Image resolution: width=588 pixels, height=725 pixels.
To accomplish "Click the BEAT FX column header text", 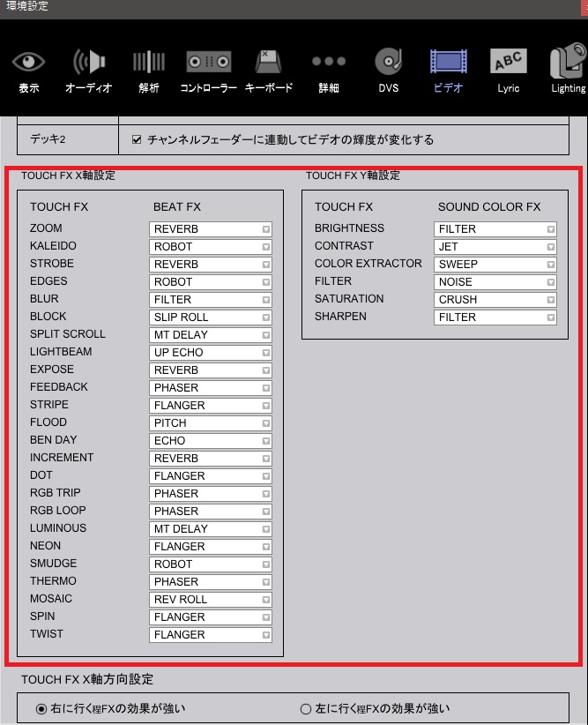I will click(177, 206).
